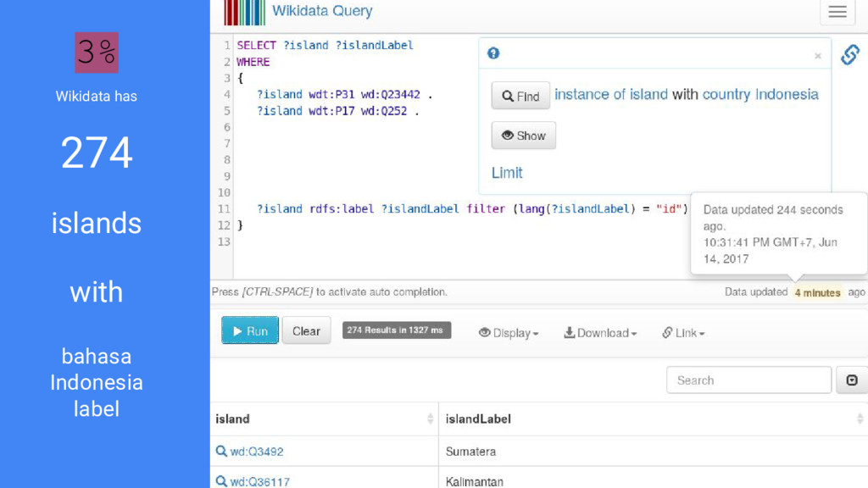868x488 pixels.
Task: Clear the query editor
Action: tap(306, 330)
